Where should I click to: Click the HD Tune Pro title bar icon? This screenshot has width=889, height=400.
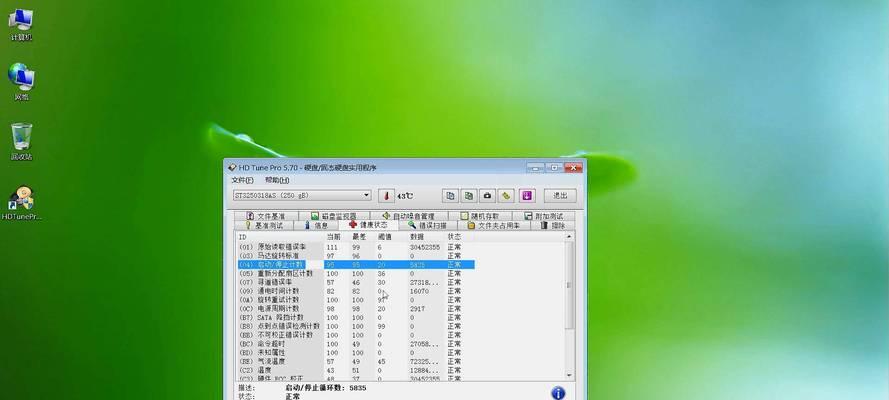tap(231, 168)
